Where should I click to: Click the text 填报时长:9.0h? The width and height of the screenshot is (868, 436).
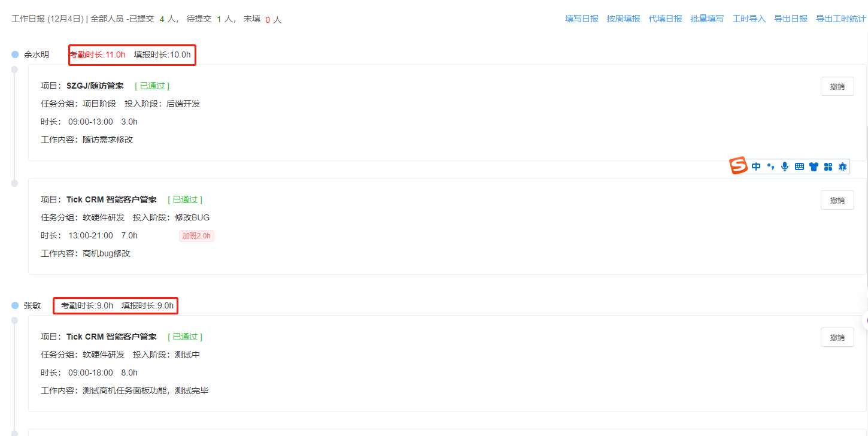pyautogui.click(x=147, y=305)
